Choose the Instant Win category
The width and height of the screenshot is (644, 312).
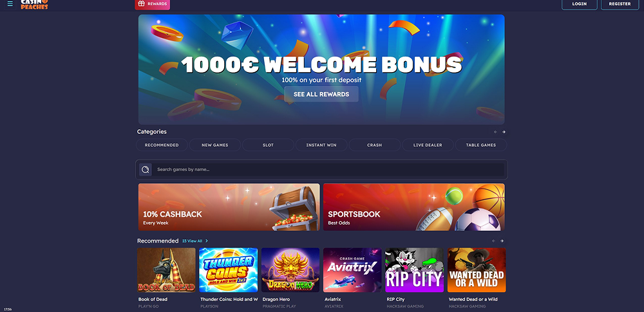[x=321, y=145]
